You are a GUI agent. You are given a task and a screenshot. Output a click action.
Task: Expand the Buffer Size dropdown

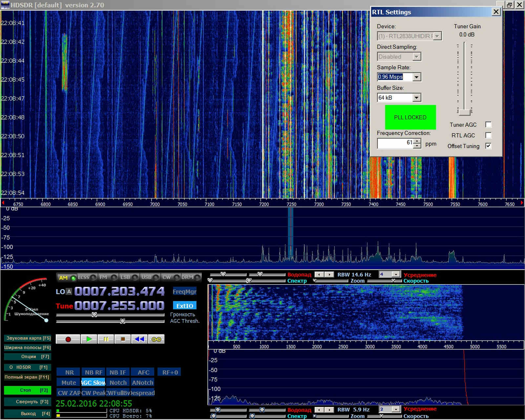click(416, 98)
